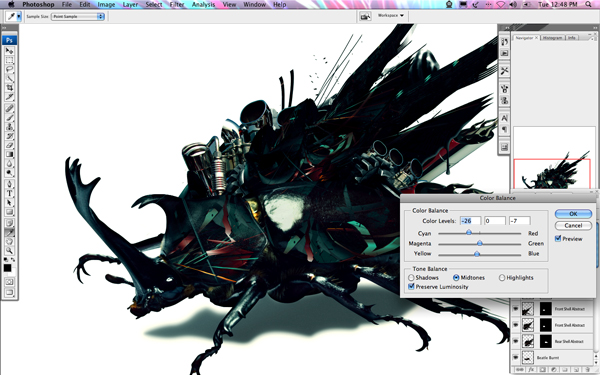Select the Crop tool
This screenshot has width=600, height=375.
click(x=9, y=88)
